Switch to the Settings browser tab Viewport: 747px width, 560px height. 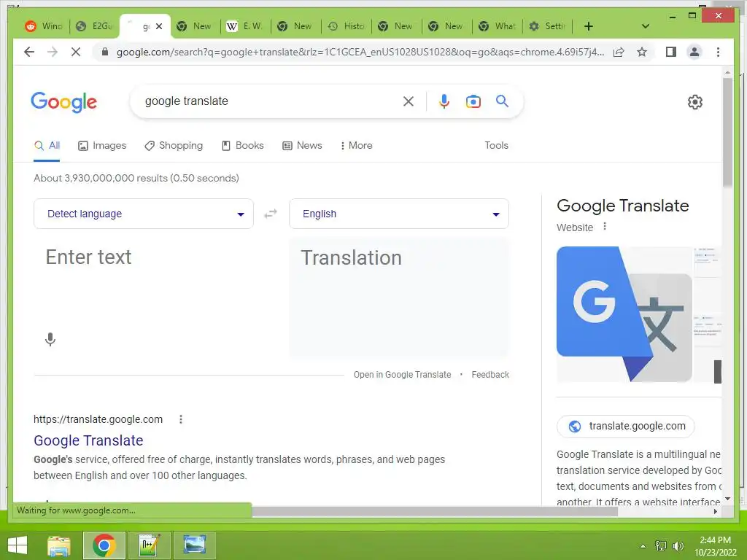(x=548, y=26)
